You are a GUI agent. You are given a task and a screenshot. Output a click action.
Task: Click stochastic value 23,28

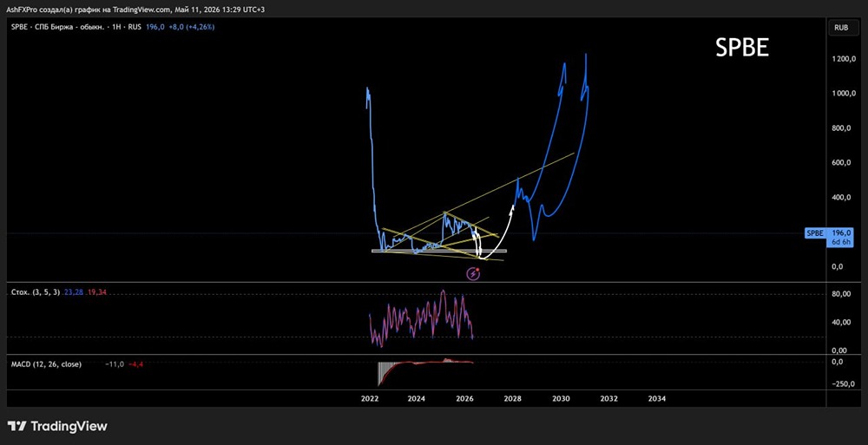pyautogui.click(x=73, y=291)
